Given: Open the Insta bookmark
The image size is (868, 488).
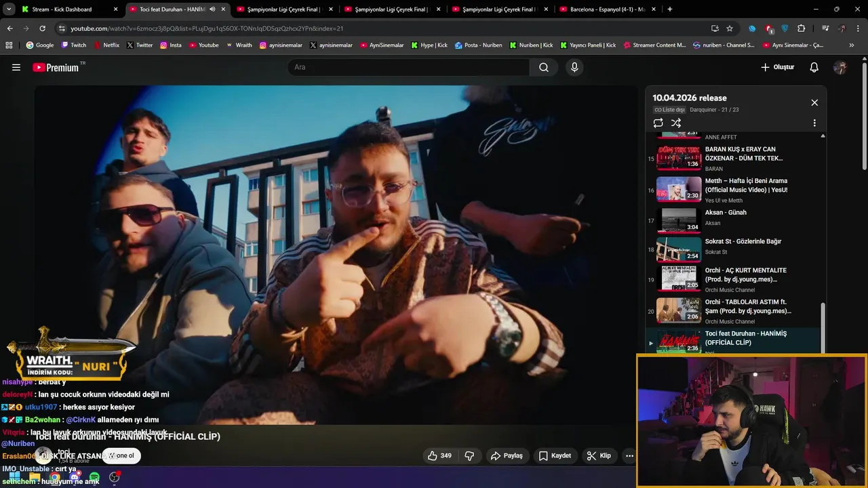Looking at the screenshot, I should (x=170, y=45).
